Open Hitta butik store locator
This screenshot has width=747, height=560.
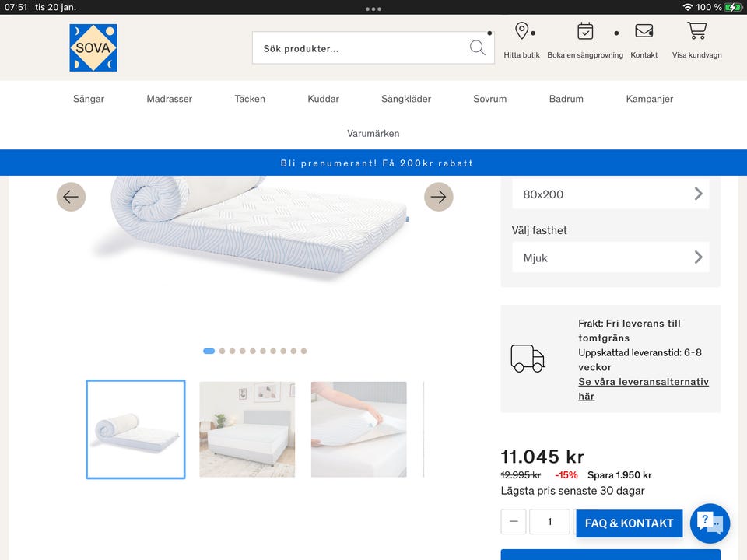521,31
